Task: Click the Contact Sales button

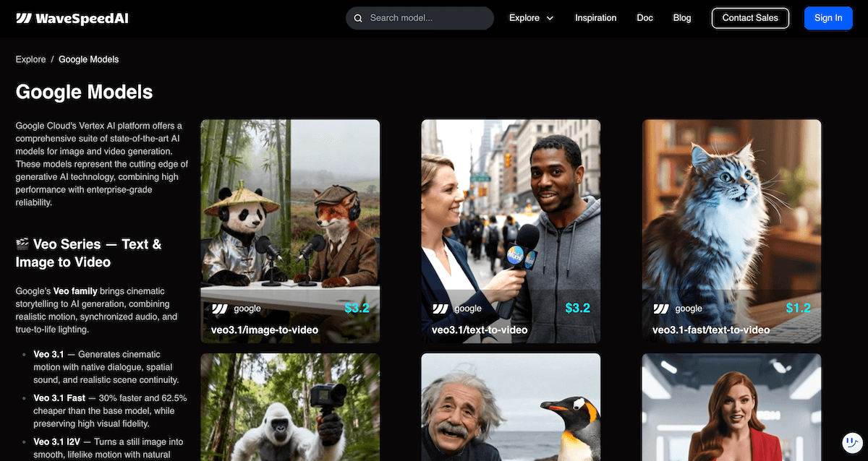Action: click(x=750, y=18)
